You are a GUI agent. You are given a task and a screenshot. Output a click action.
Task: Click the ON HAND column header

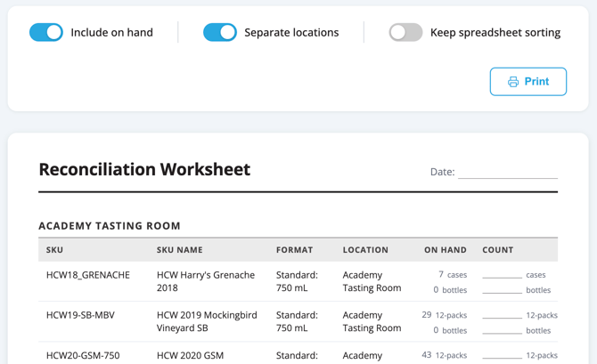[x=446, y=250]
